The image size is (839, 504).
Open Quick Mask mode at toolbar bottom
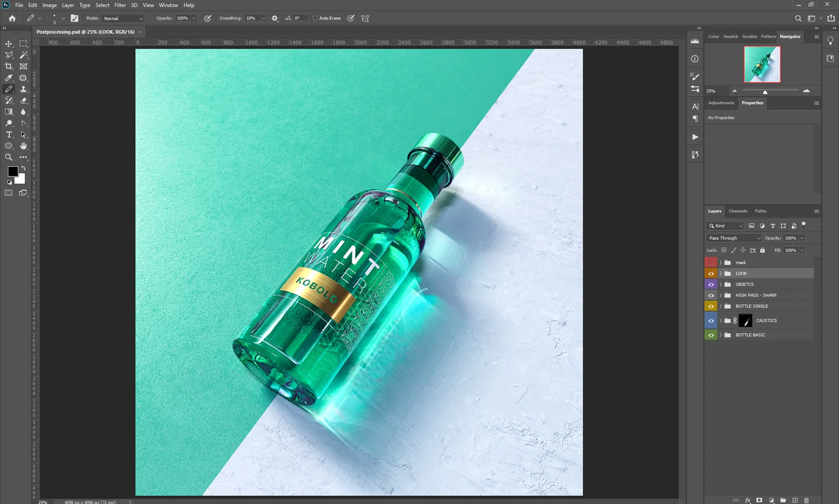pos(8,192)
